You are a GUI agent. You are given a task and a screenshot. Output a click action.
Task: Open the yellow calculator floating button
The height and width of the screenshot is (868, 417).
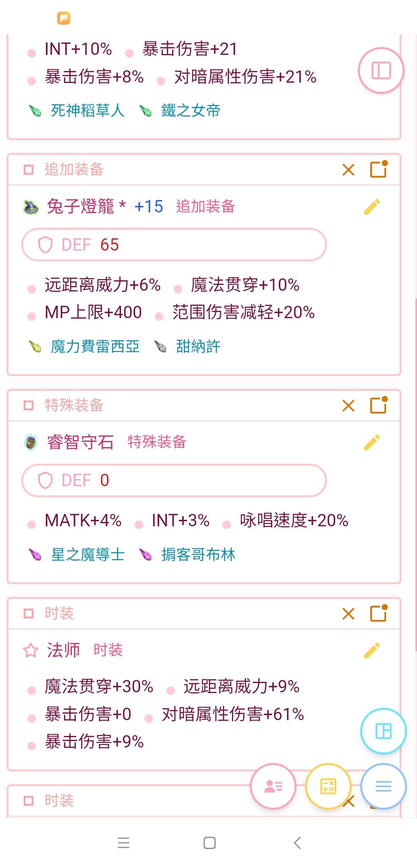click(328, 786)
